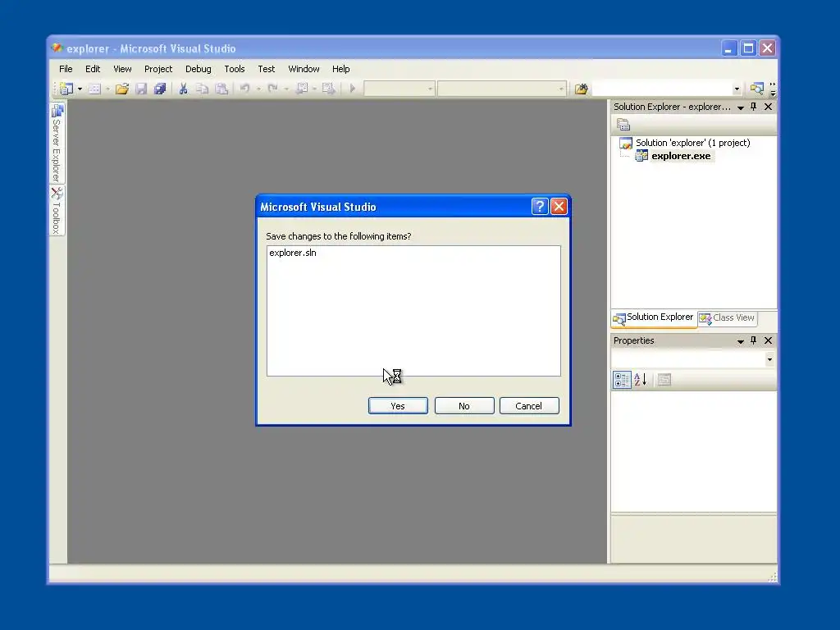Screen dimensions: 840x630
Task: Click the Navigate Forward toolbar icon
Action: point(328,89)
